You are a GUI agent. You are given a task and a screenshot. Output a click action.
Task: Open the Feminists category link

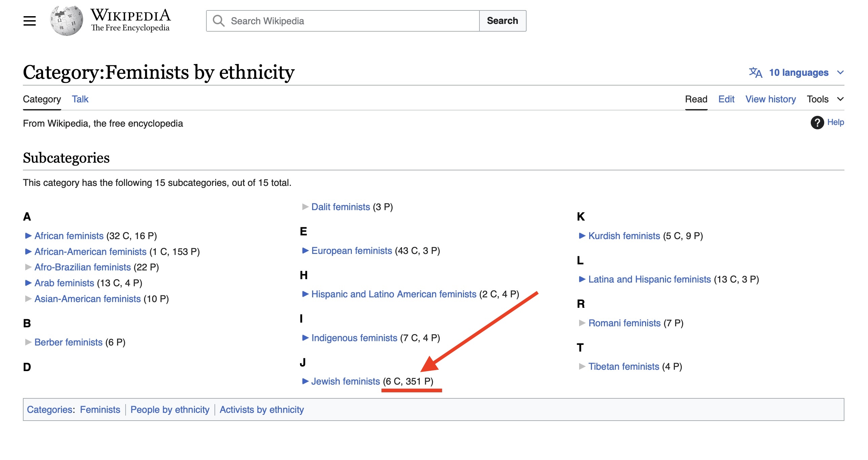[100, 409]
